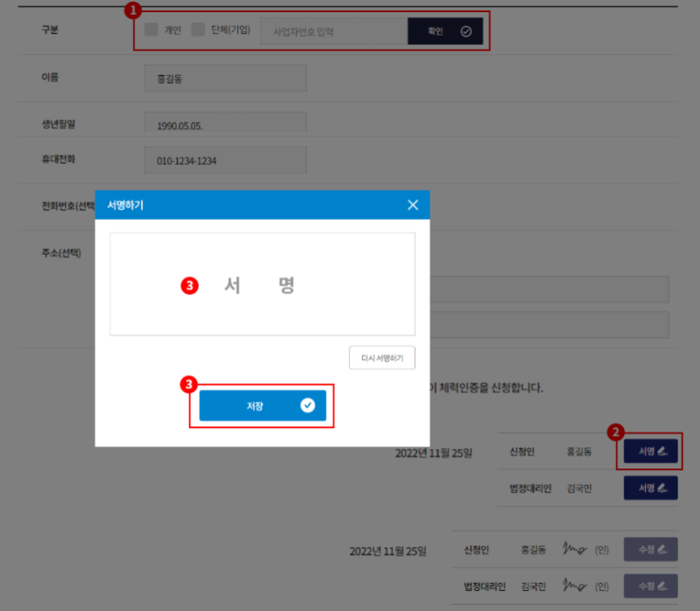700x611 pixels.
Task: Click 서명 next to applicant 홍길동
Action: tap(649, 452)
